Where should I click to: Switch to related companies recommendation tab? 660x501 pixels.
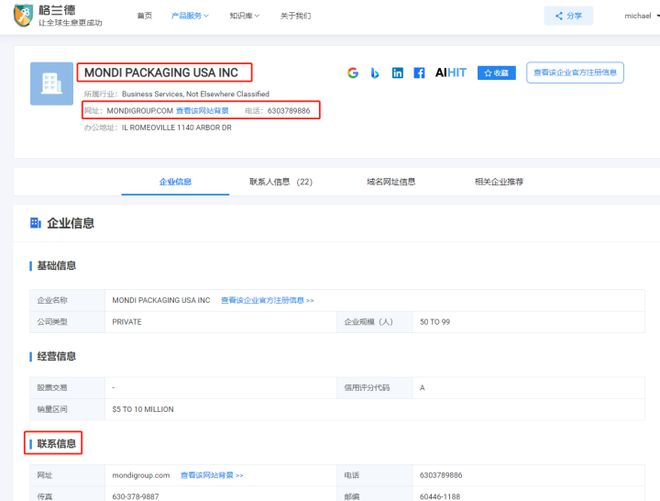(499, 182)
